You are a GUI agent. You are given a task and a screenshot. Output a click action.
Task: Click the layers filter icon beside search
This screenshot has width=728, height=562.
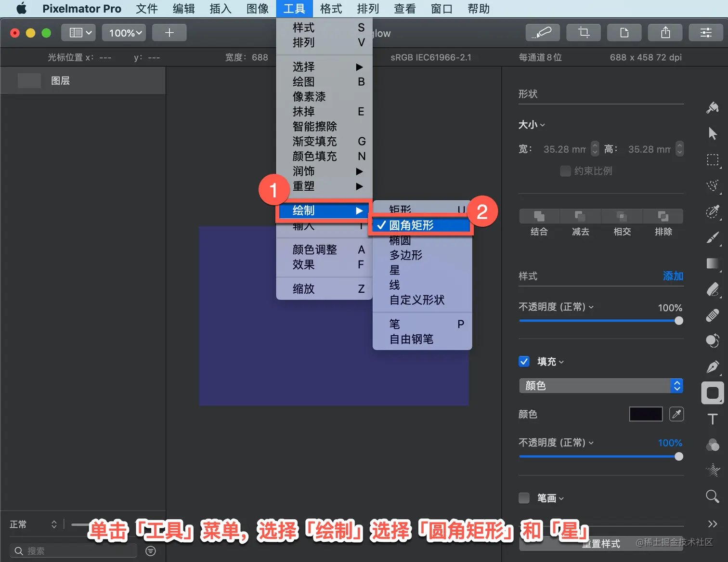point(151,551)
